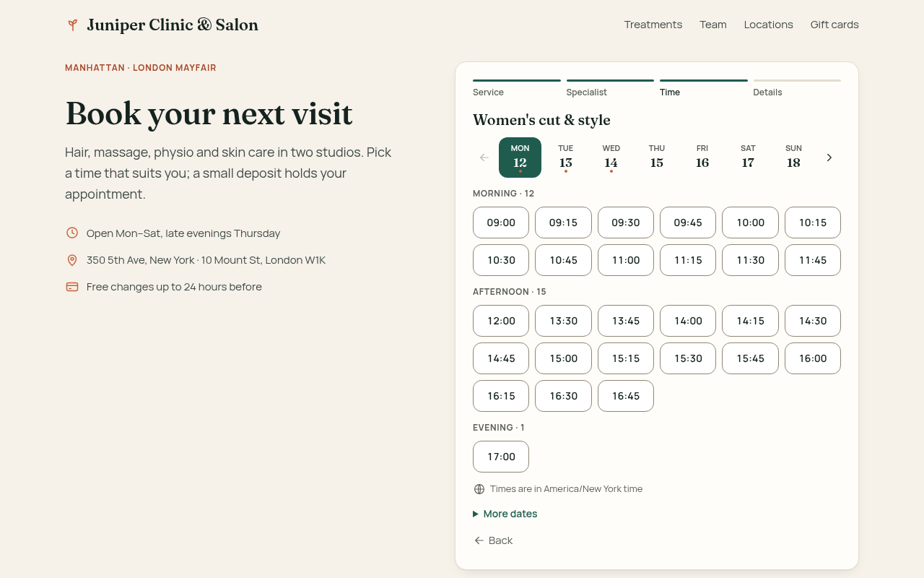The image size is (924, 578).
Task: Go to next week chevron
Action: pos(829,158)
